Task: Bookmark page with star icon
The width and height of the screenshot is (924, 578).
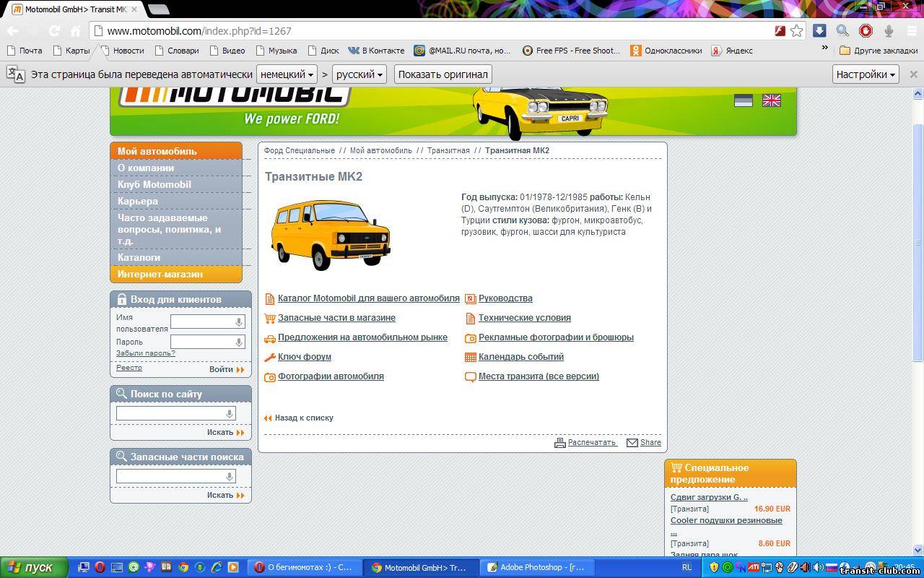Action: pyautogui.click(x=796, y=31)
